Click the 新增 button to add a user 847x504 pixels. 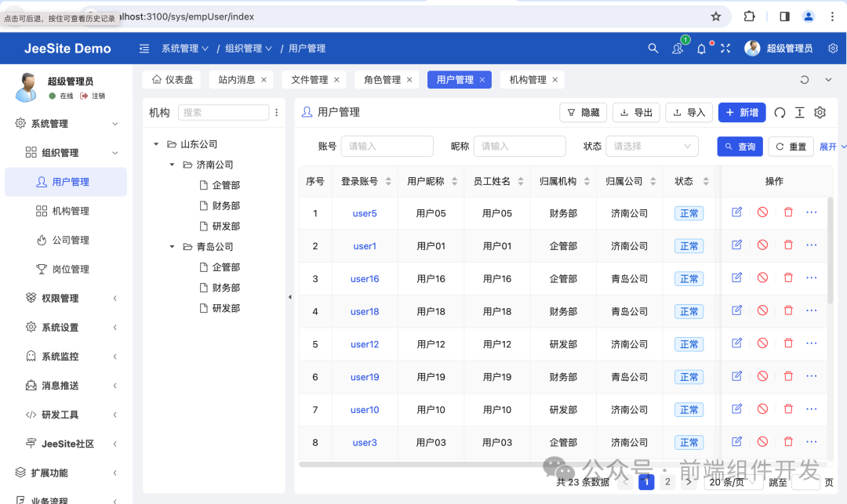pos(740,112)
